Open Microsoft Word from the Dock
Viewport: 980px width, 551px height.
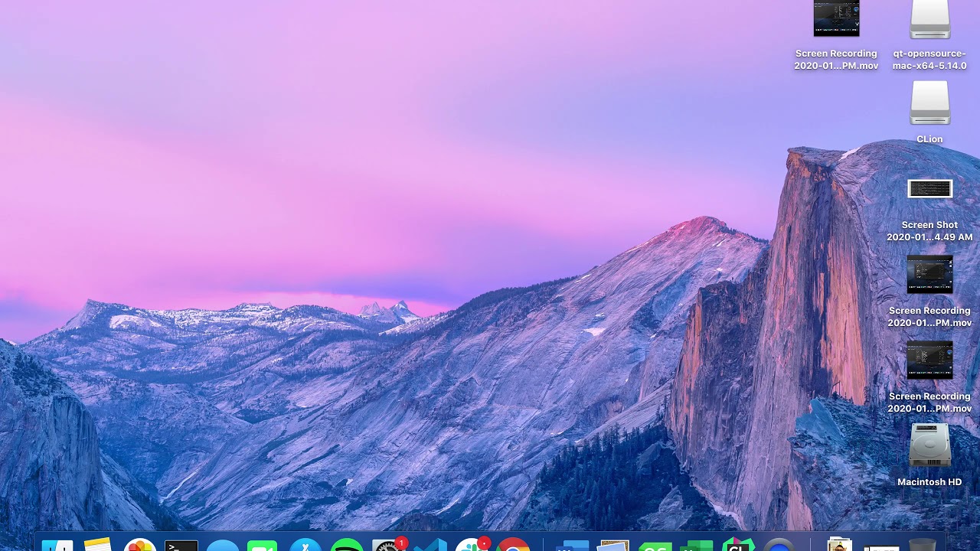[x=571, y=546]
